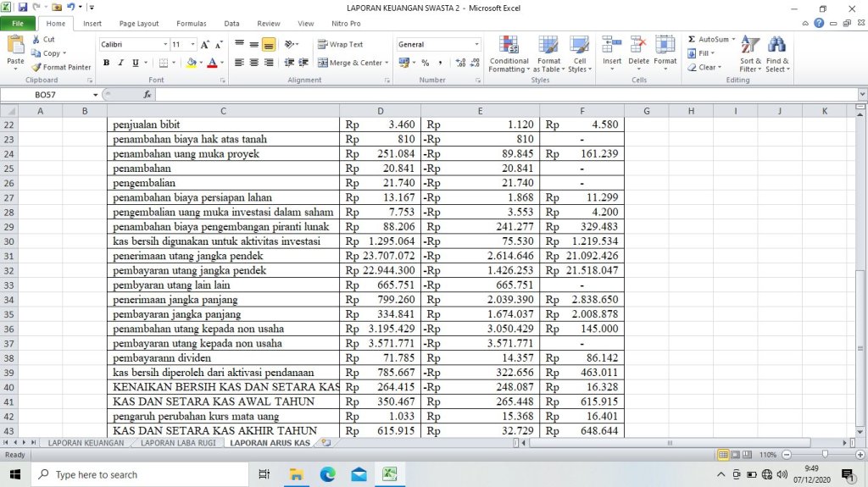Open the Formulas ribbon tab
The height and width of the screenshot is (487, 868).
coord(191,24)
